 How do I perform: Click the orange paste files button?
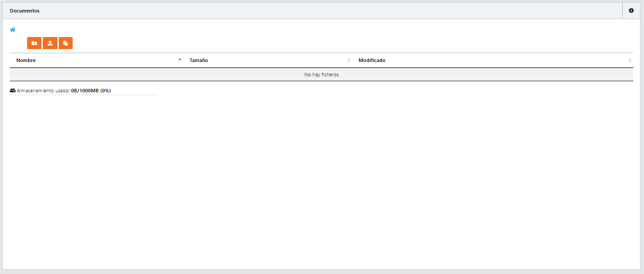pyautogui.click(x=66, y=43)
